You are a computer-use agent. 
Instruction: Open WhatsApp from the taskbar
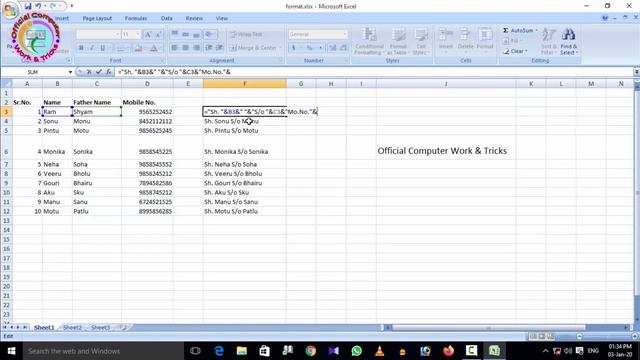click(356, 351)
